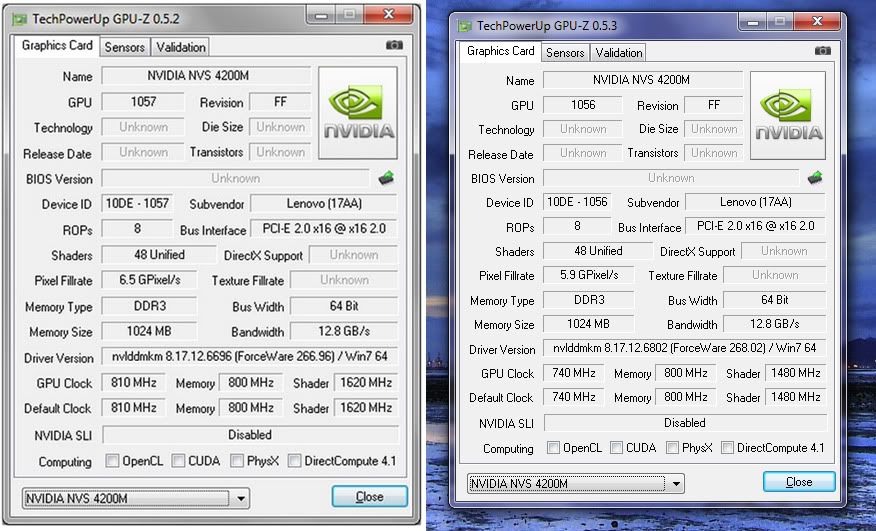Click NVIDIA logo in GPU-Z 0.5.2 window

click(358, 113)
